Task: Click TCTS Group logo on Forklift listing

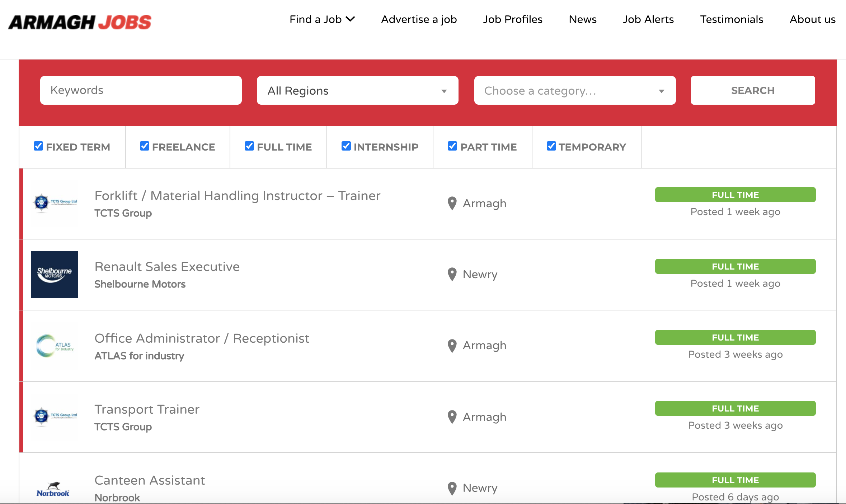Action: [55, 203]
